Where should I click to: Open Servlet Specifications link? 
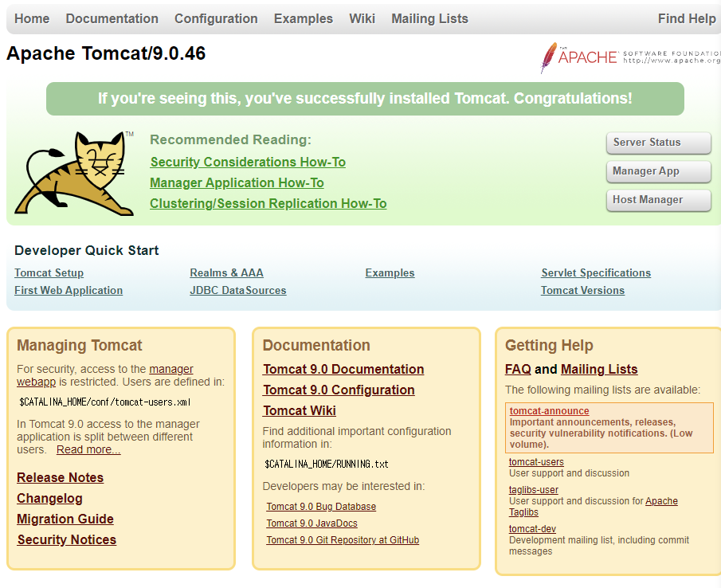(x=596, y=272)
